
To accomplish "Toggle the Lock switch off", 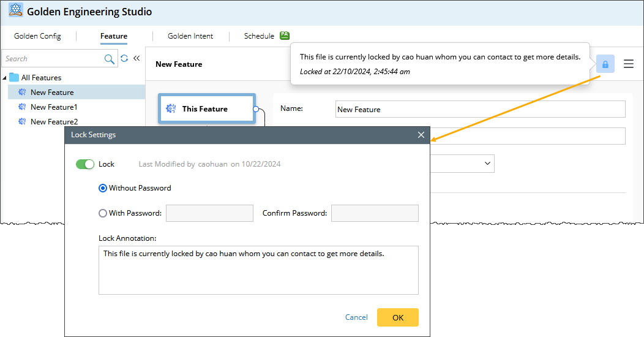I will [x=85, y=164].
